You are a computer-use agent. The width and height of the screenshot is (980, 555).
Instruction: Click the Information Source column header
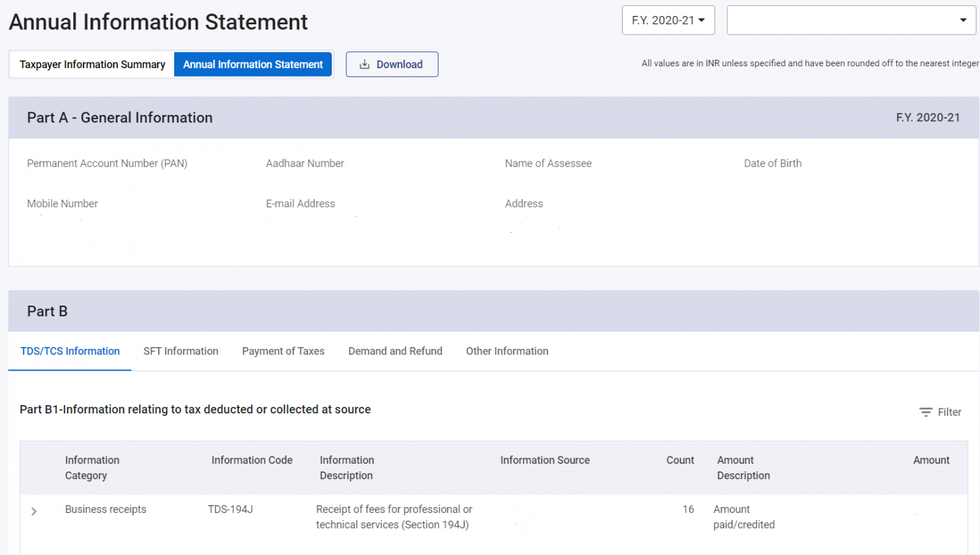545,460
